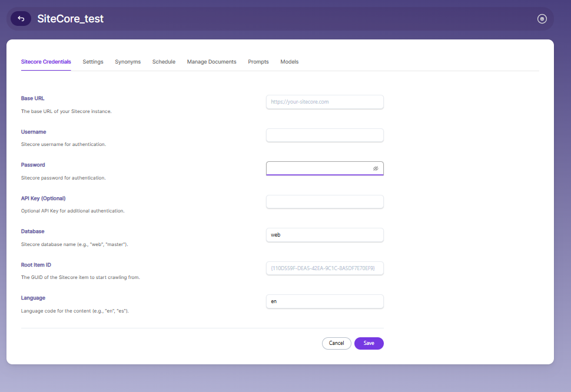571x392 pixels.
Task: Focus the Root Item ID field
Action: pos(325,268)
